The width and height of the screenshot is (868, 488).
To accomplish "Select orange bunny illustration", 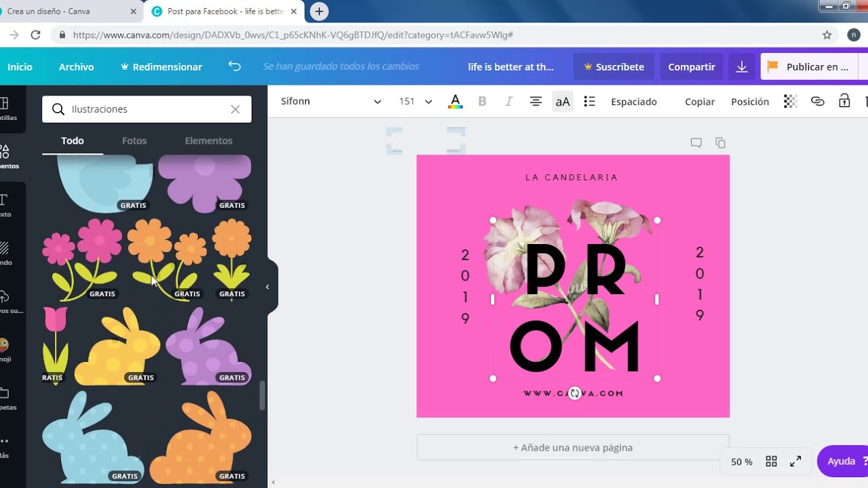I will pos(201,436).
